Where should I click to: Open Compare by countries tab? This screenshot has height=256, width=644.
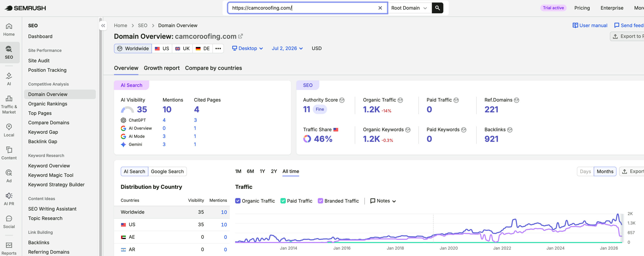coord(214,68)
